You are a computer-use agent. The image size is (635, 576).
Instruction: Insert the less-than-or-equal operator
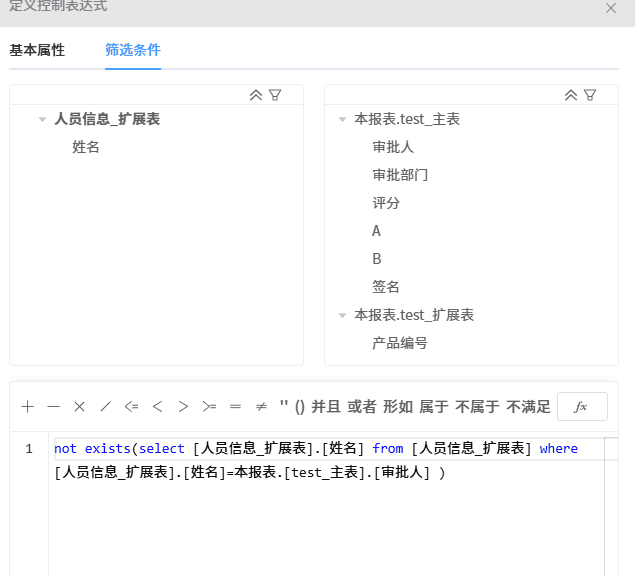[131, 406]
